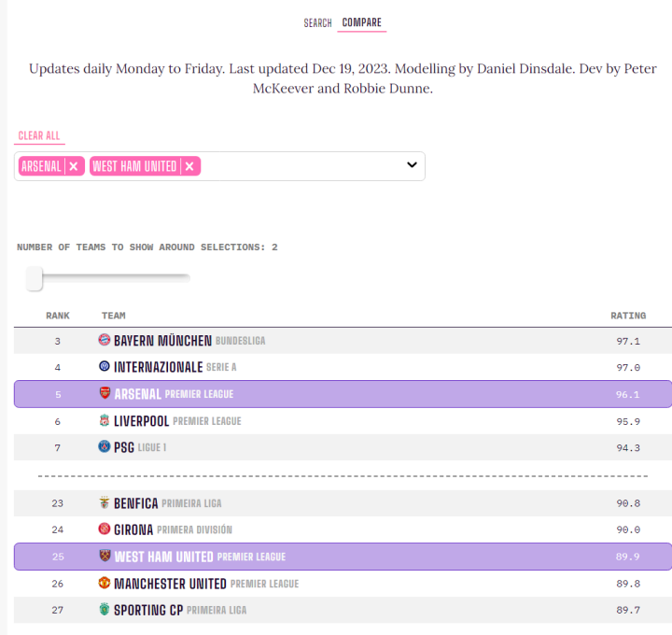Image resolution: width=672 pixels, height=635 pixels.
Task: Remove the West Ham United tag
Action: click(189, 166)
